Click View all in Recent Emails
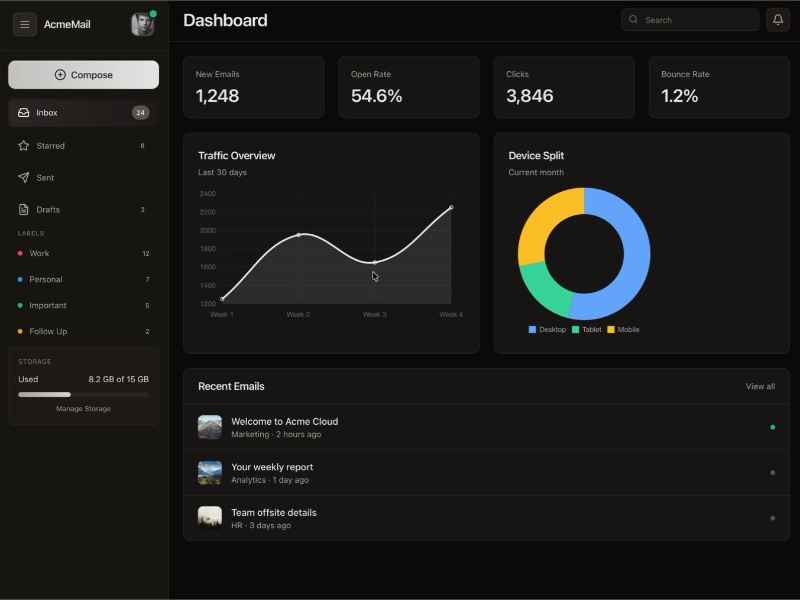 click(761, 386)
